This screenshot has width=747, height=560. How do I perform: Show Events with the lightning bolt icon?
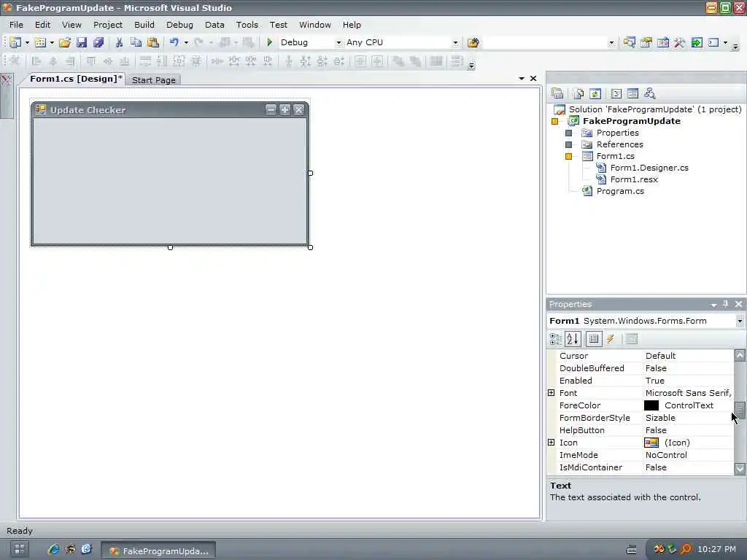pos(611,339)
